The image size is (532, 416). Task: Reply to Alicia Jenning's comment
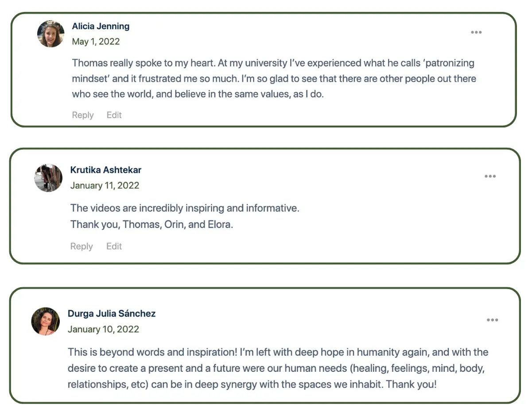[x=83, y=115]
